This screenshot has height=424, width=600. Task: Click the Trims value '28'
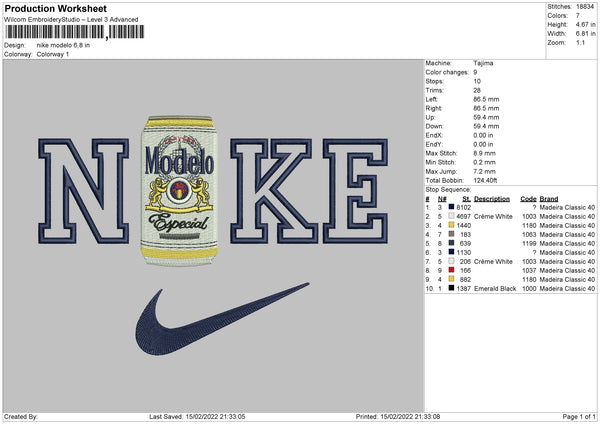click(477, 90)
